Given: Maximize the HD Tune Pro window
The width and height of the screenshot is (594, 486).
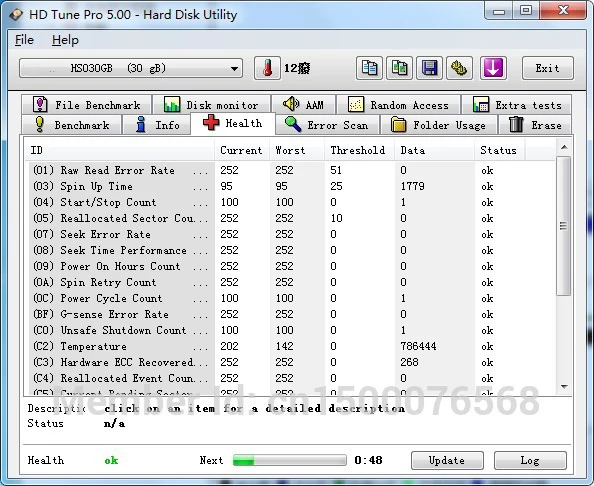Looking at the screenshot, I should click(526, 11).
